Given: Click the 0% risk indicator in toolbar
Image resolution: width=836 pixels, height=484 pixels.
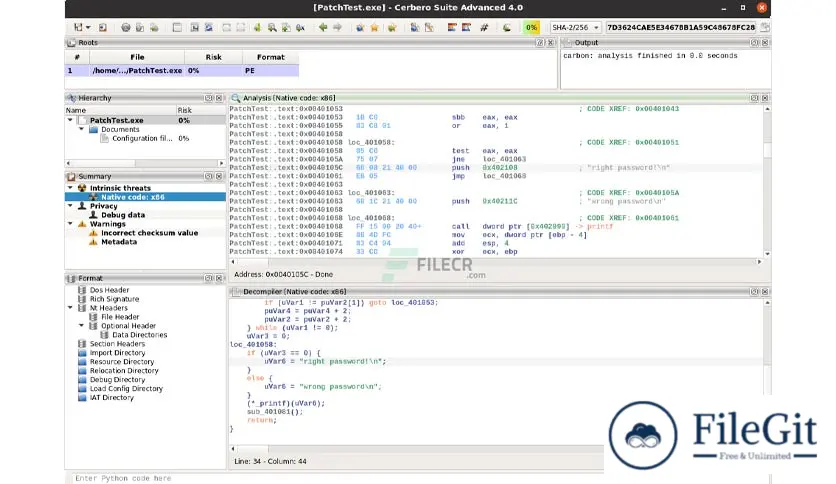Looking at the screenshot, I should coord(532,27).
